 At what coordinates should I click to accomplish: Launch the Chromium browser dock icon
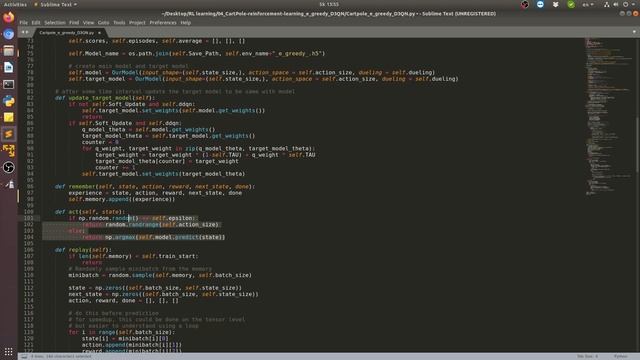9,34
